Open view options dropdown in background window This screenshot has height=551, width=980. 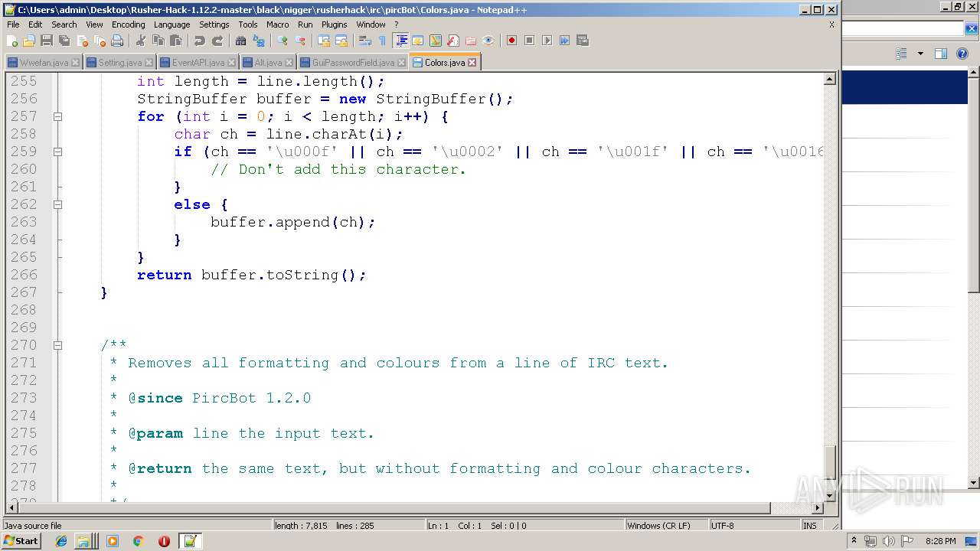[x=920, y=54]
